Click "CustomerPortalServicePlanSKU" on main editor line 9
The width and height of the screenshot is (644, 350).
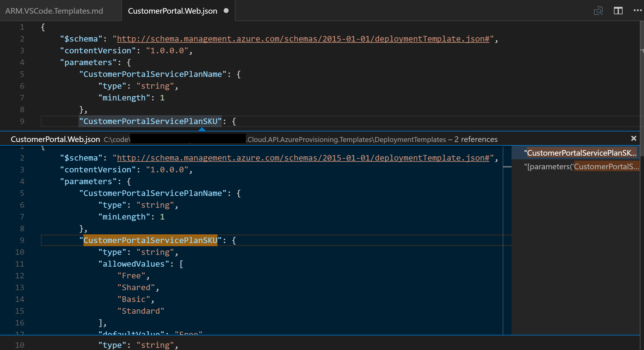point(150,121)
